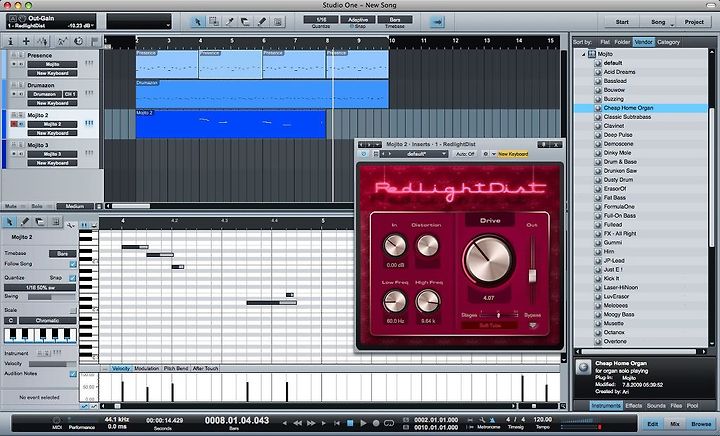Toggle the Metronome icon

pyautogui.click(x=492, y=419)
